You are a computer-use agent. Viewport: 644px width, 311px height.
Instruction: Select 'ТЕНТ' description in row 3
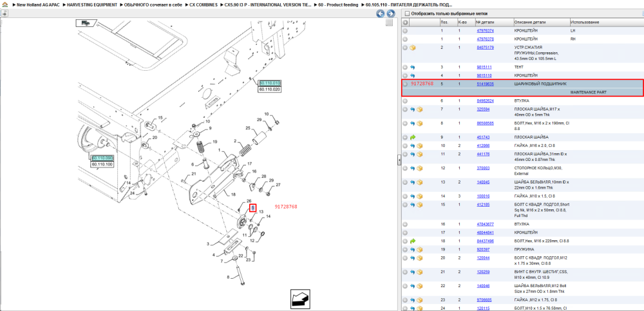pos(520,67)
